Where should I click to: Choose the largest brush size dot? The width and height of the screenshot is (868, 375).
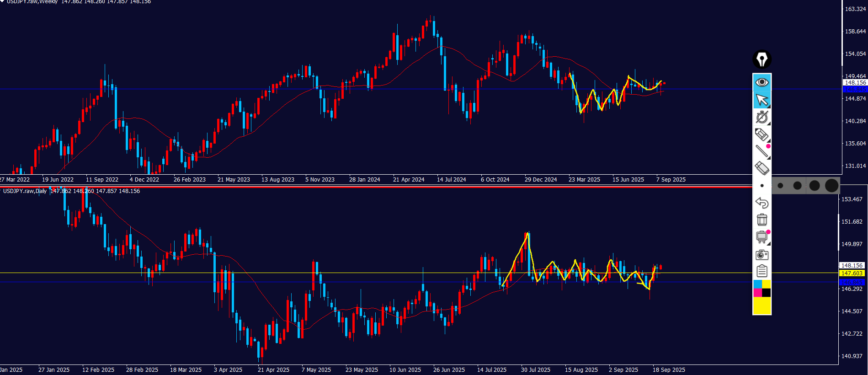pyautogui.click(x=832, y=185)
